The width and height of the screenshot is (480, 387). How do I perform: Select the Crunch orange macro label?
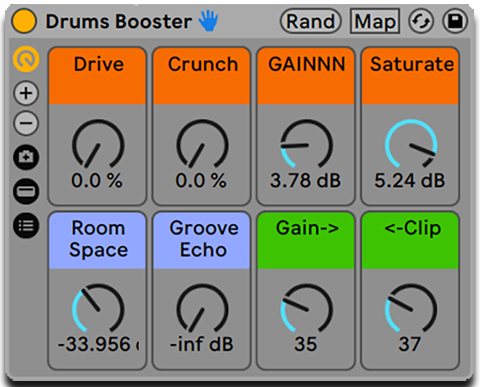pos(202,76)
